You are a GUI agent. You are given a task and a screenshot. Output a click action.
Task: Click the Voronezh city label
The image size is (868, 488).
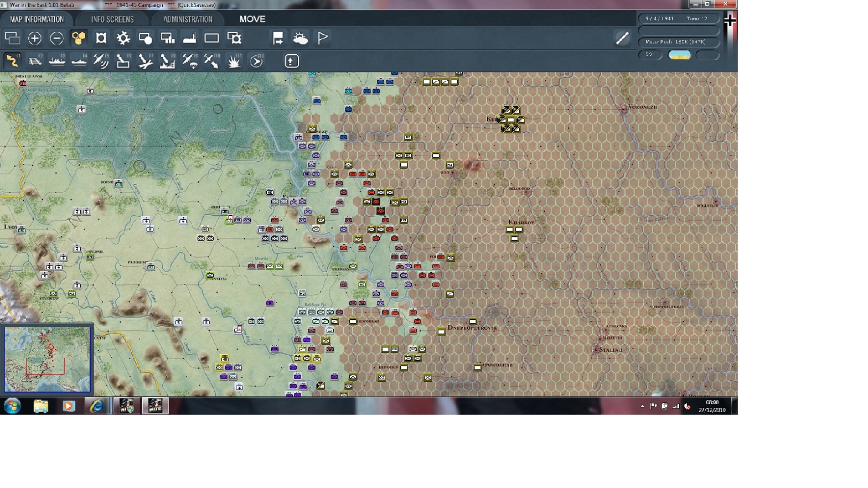pyautogui.click(x=643, y=107)
